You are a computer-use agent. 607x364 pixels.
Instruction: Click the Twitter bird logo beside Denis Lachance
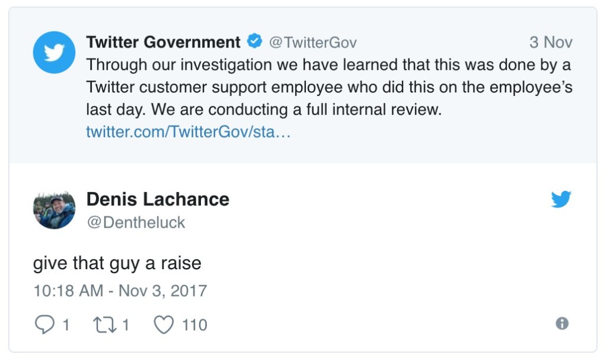coord(561,199)
